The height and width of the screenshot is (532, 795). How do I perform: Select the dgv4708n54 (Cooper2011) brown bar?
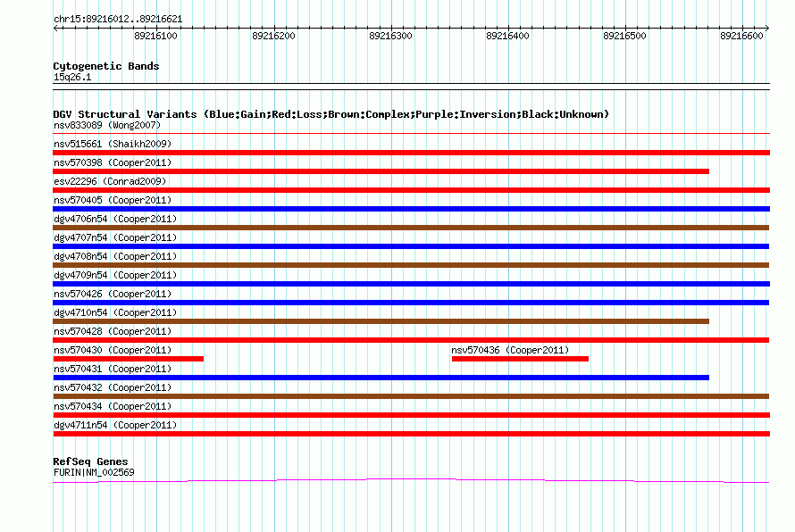(x=411, y=265)
